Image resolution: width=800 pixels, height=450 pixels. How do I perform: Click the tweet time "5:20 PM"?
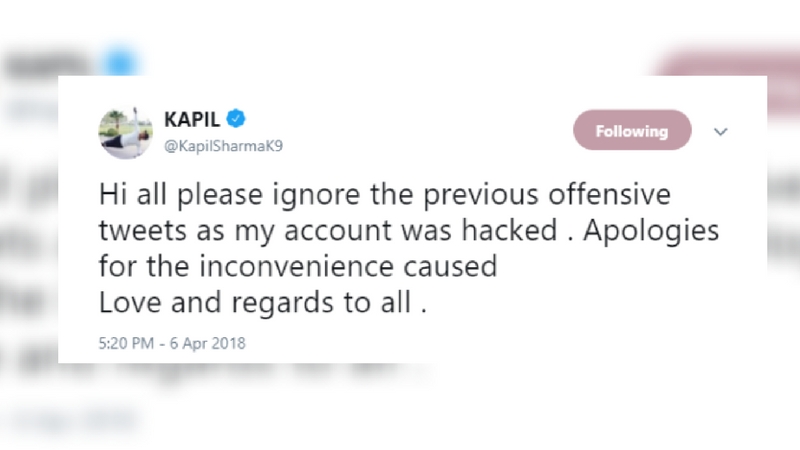(x=126, y=343)
